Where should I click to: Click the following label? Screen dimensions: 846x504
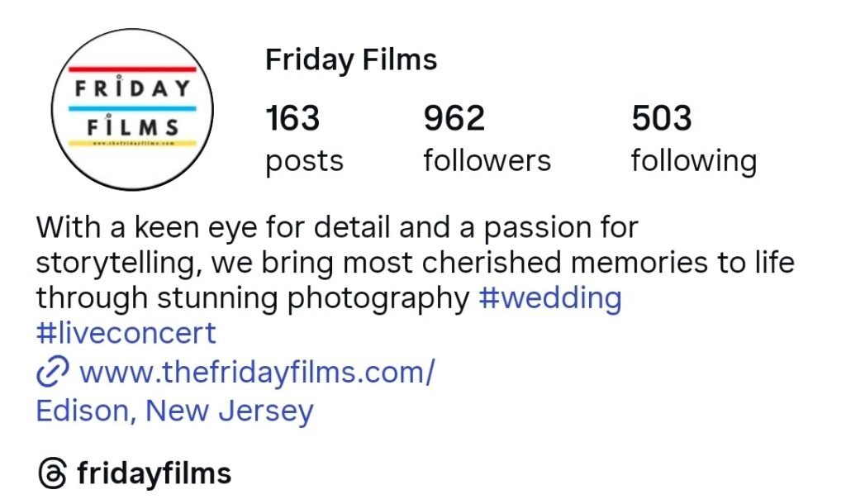click(694, 161)
